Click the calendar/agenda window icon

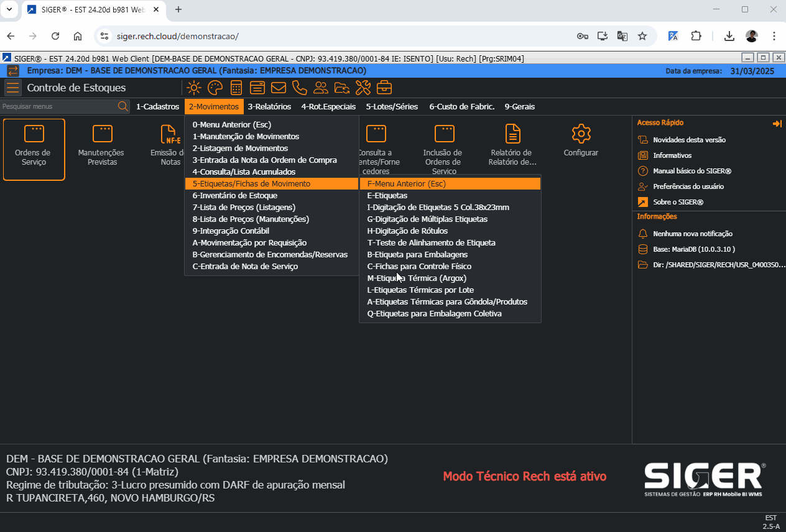pyautogui.click(x=257, y=88)
